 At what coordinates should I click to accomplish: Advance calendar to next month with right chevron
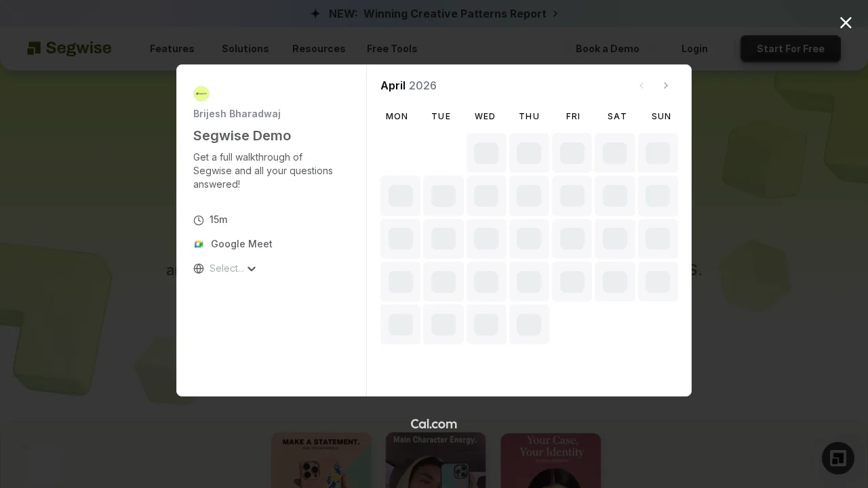pos(665,85)
